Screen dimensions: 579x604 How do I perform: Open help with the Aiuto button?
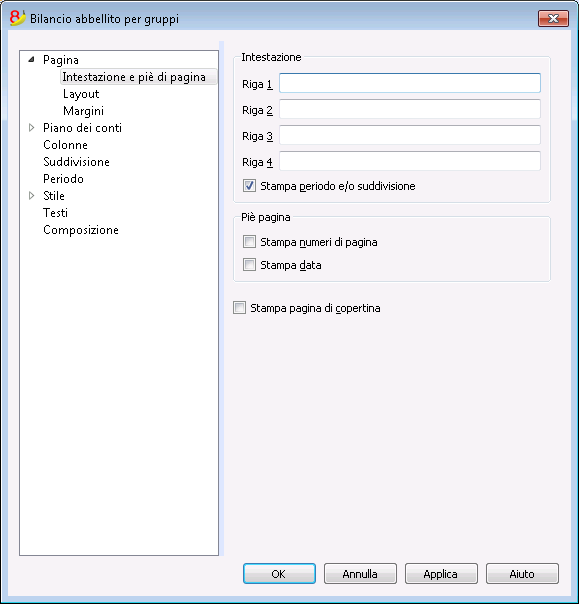522,574
